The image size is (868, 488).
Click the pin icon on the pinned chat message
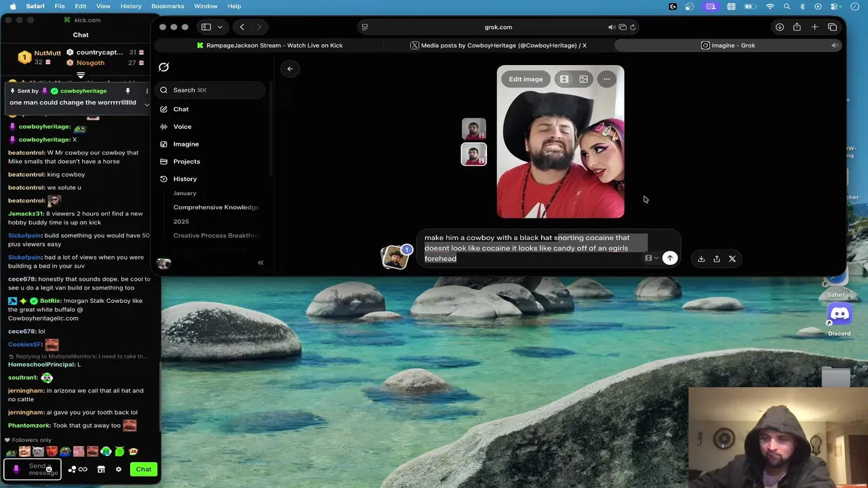click(127, 91)
